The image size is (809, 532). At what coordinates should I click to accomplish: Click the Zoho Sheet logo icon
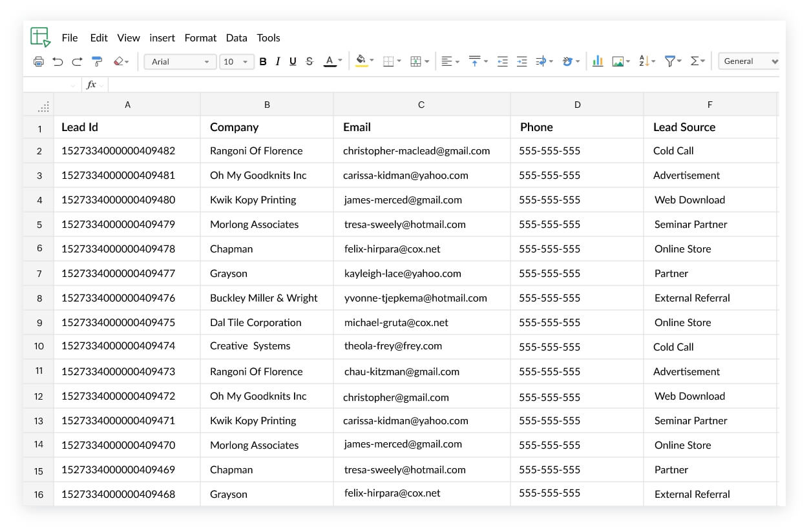(40, 37)
